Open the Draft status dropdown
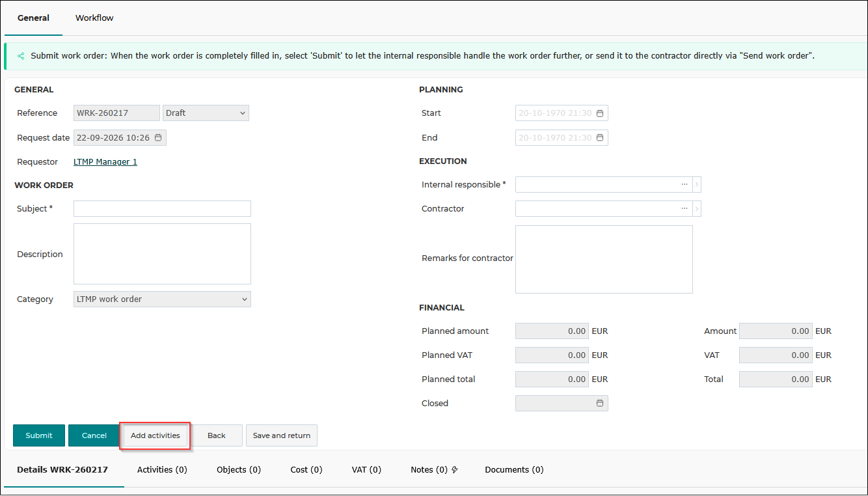 [x=206, y=113]
